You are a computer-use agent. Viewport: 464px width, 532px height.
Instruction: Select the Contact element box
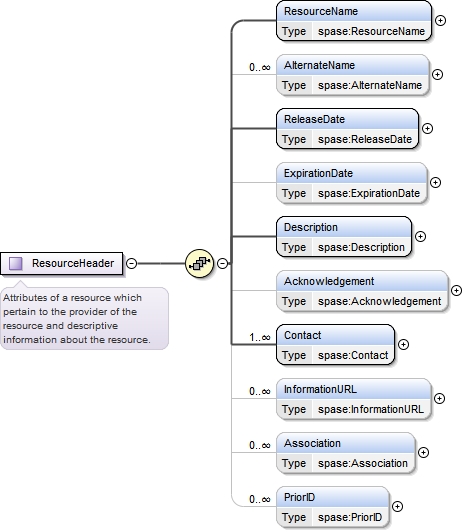335,345
